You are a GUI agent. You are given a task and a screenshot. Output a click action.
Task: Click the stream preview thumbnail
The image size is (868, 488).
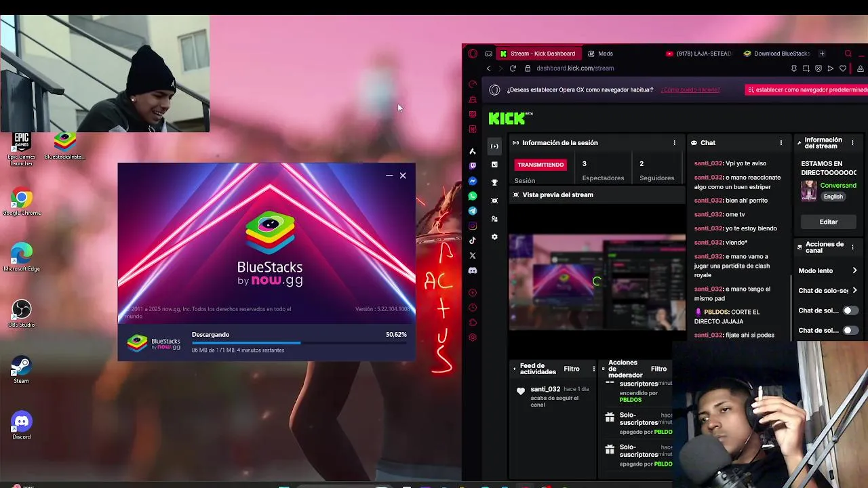coord(597,282)
